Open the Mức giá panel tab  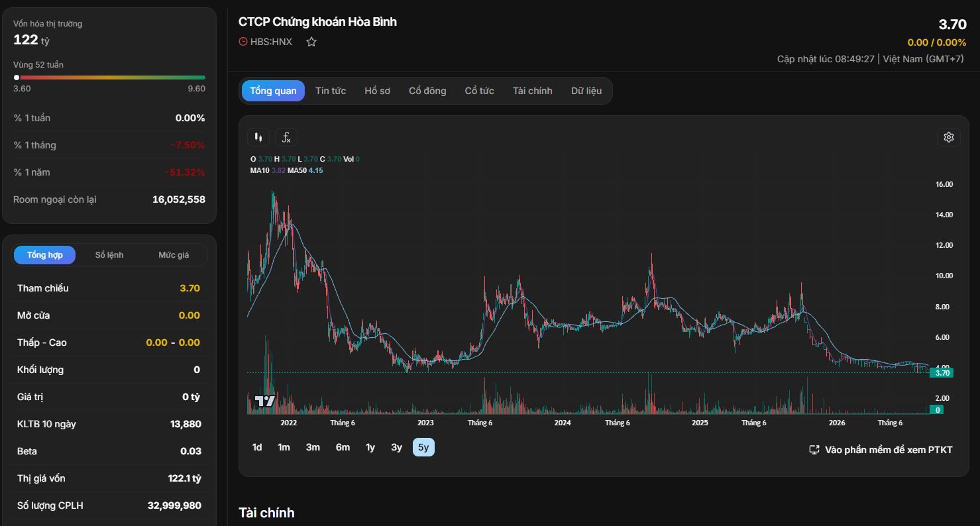pyautogui.click(x=174, y=255)
